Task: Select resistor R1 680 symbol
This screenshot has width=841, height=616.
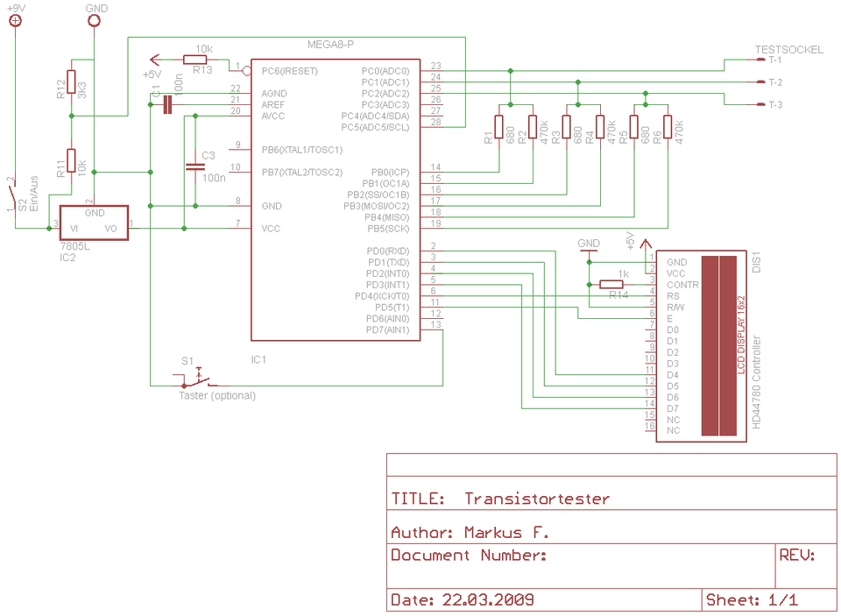Action: (498, 127)
